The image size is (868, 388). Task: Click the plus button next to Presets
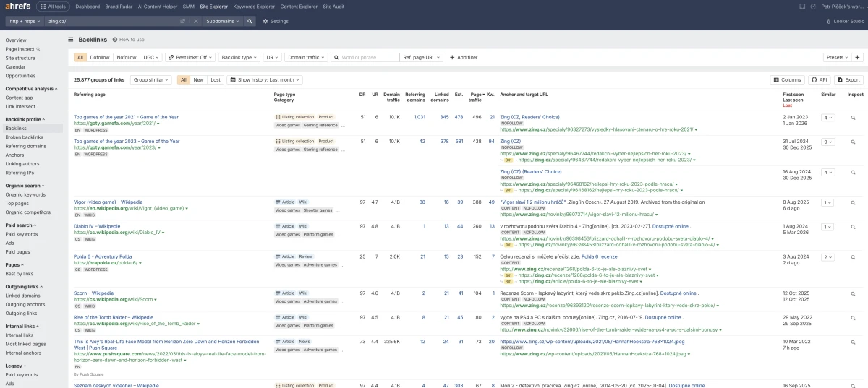tap(858, 57)
